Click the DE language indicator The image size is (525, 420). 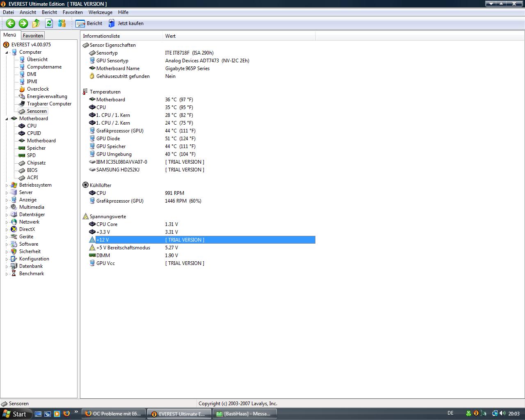click(x=450, y=413)
